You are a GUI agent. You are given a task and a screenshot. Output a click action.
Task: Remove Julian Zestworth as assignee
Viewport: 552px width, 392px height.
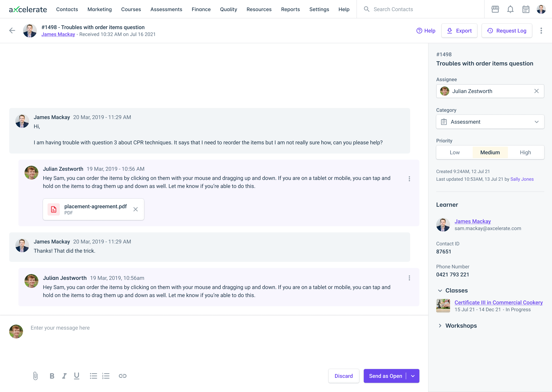[537, 91]
